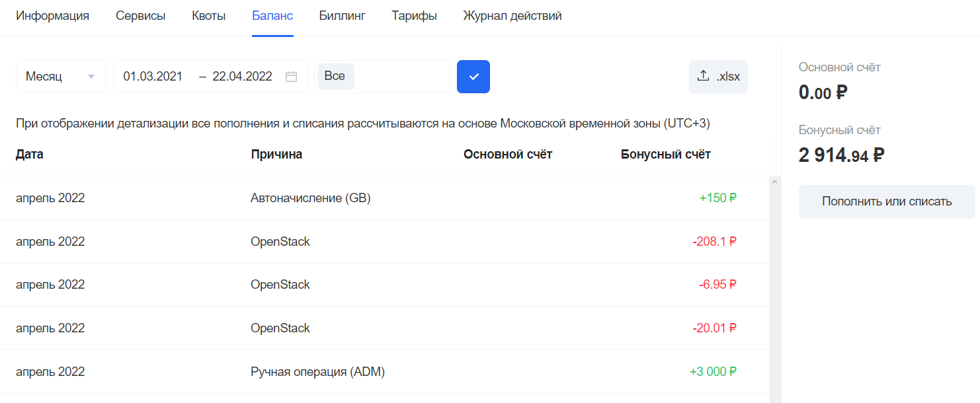Open the Все filter selector

tap(382, 77)
